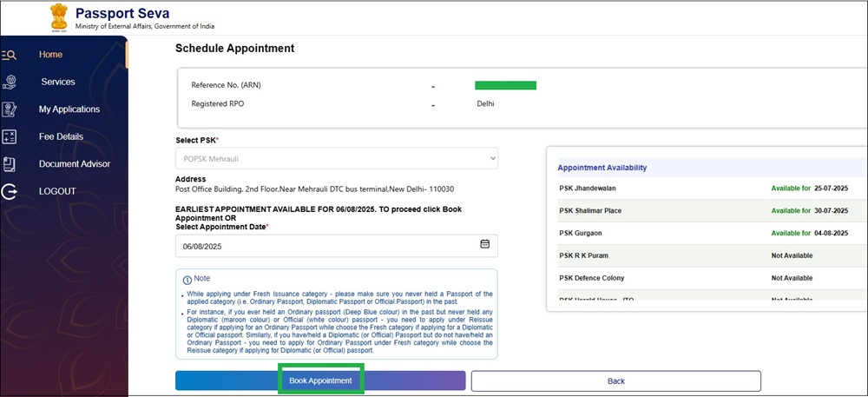The height and width of the screenshot is (397, 868).
Task: Click the Registered RPO value Delhi
Action: click(485, 103)
